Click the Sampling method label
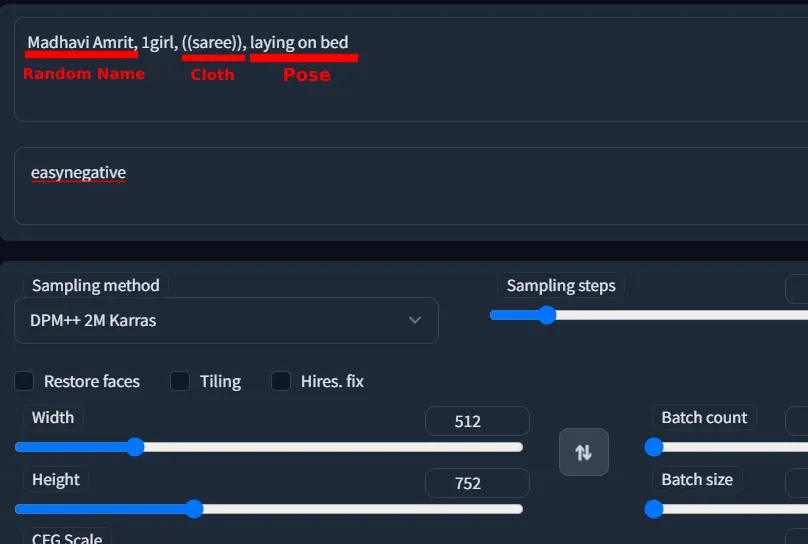Screen dimensions: 808x544 click(x=96, y=285)
